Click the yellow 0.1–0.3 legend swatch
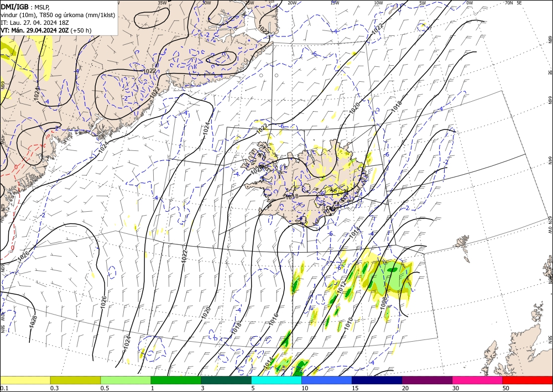Image resolution: width=553 pixels, height=392 pixels. coord(25,380)
